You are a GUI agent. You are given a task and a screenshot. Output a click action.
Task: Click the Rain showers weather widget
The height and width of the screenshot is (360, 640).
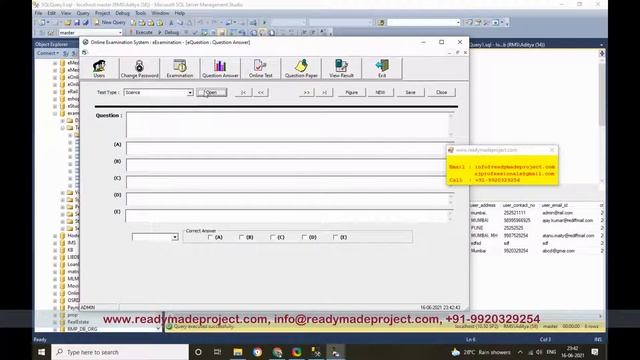pyautogui.click(x=481, y=352)
